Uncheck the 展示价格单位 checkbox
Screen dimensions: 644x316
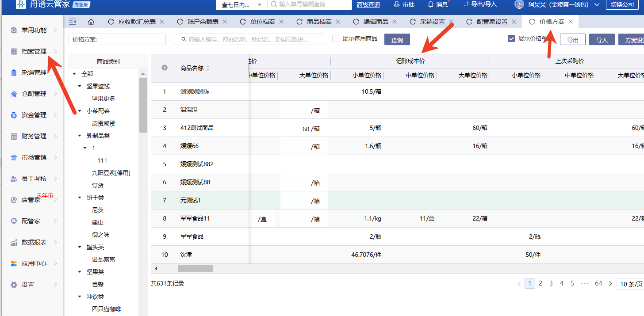511,39
